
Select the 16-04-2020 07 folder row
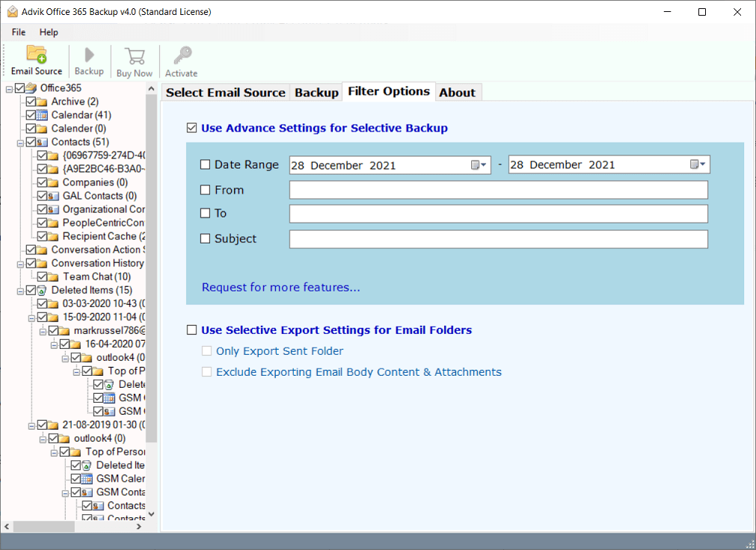tap(115, 344)
